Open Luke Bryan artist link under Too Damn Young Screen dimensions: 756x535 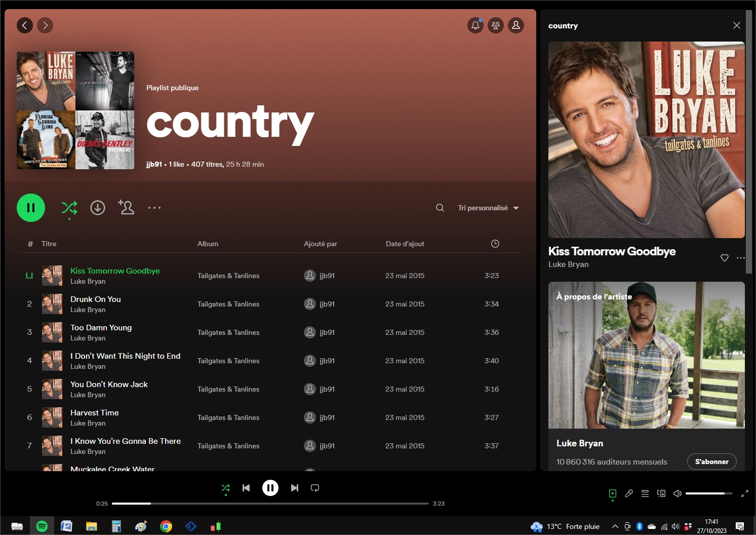[88, 338]
